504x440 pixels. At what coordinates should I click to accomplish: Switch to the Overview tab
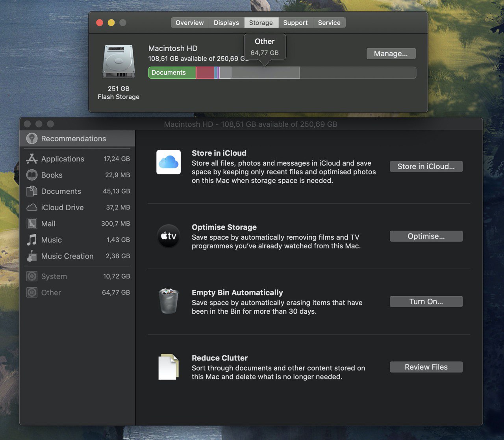(x=190, y=23)
